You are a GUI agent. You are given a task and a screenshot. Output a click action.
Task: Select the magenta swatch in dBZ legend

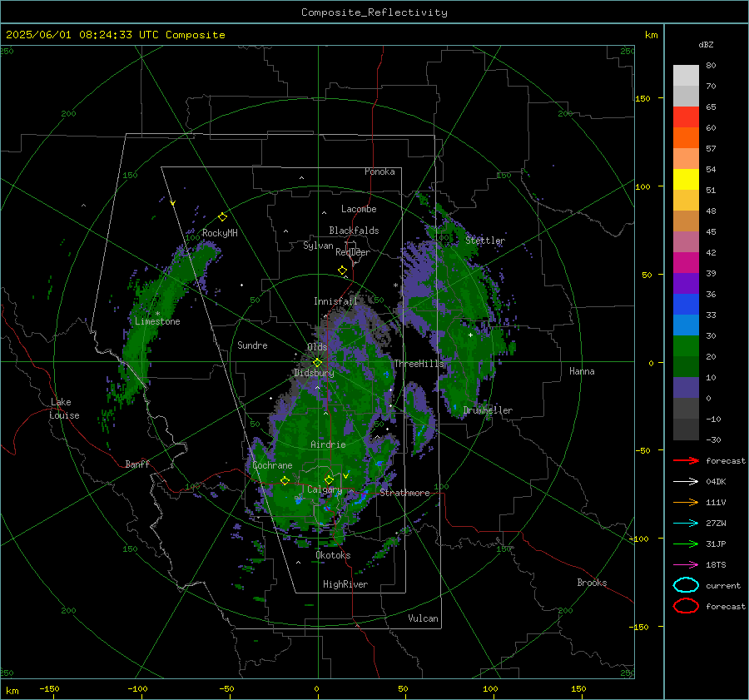pos(686,262)
